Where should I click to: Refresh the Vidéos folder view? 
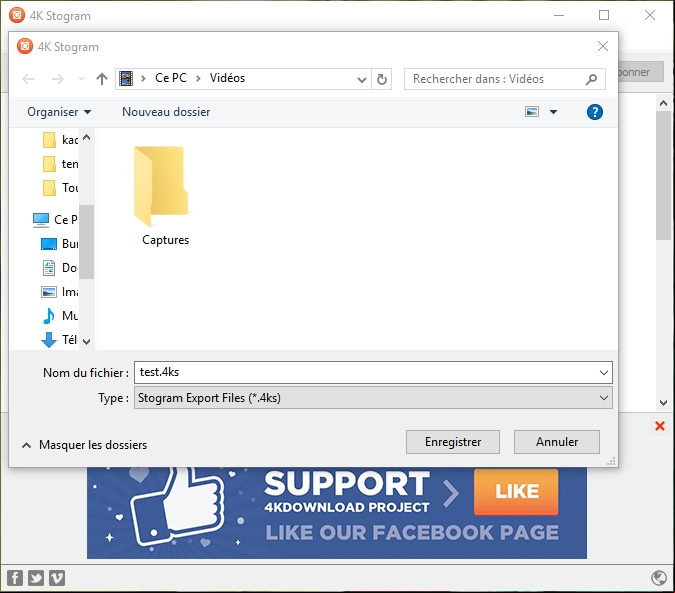(381, 79)
